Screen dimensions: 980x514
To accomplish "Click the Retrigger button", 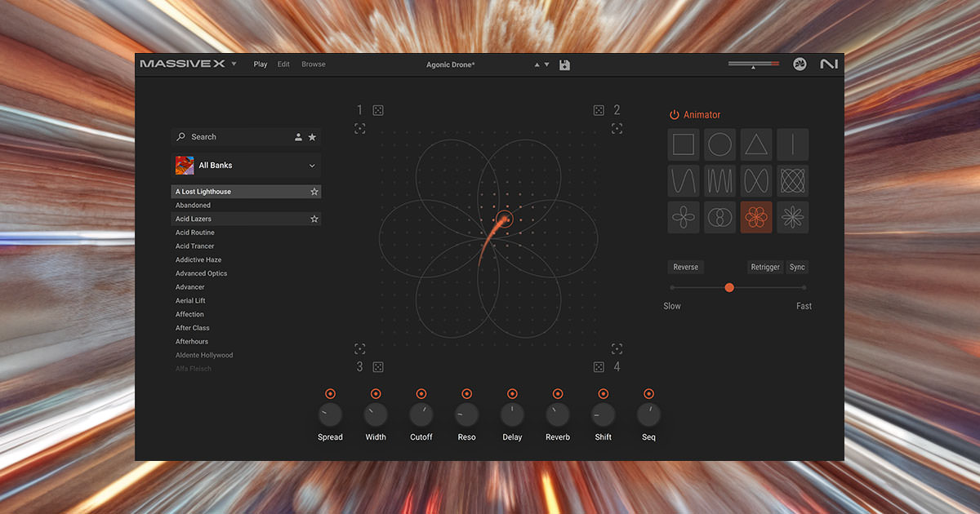I will click(x=765, y=267).
